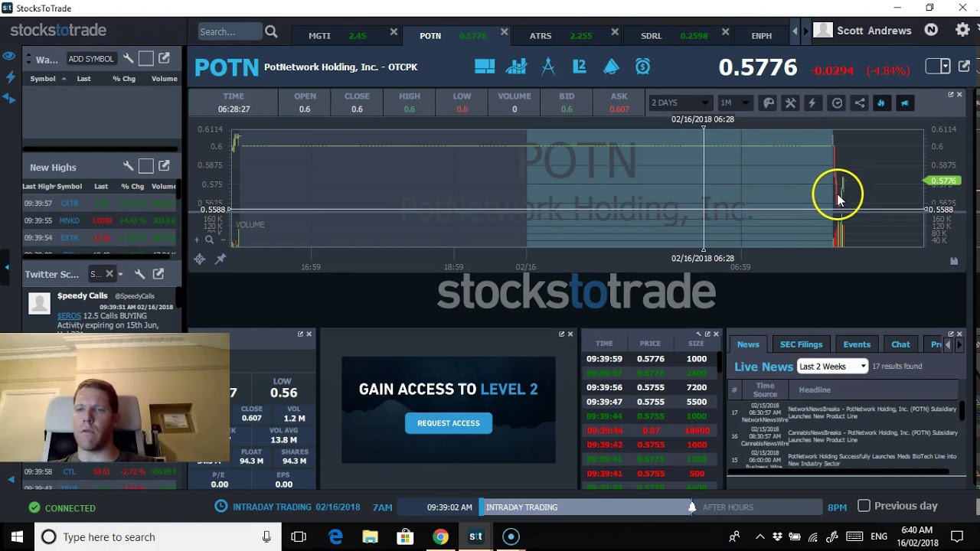Select MNKD symbol in New Highs
980x551 pixels.
[x=69, y=220]
